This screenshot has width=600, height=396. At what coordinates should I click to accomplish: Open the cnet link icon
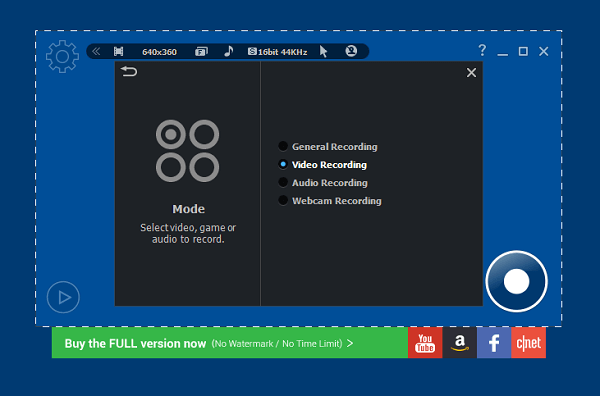pyautogui.click(x=528, y=343)
